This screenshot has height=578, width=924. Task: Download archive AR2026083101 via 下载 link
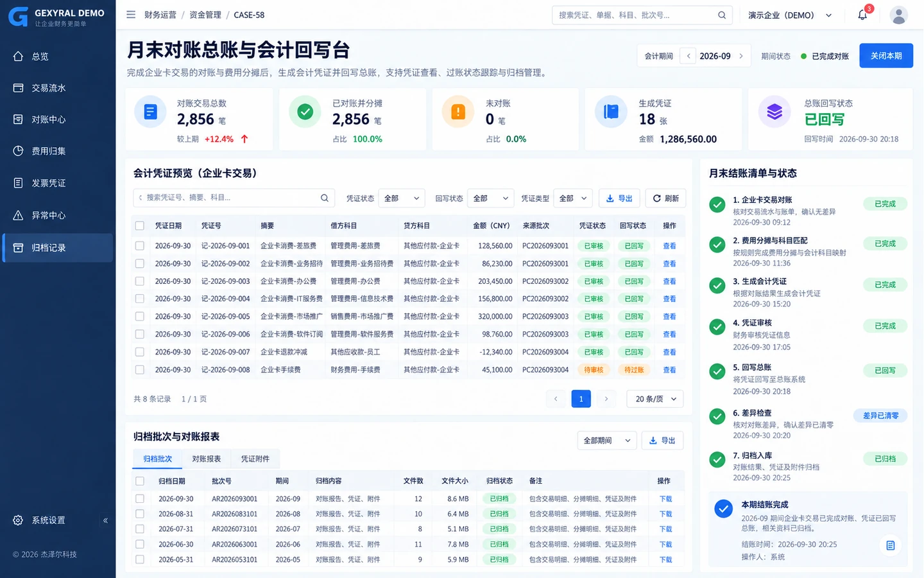[x=665, y=514]
